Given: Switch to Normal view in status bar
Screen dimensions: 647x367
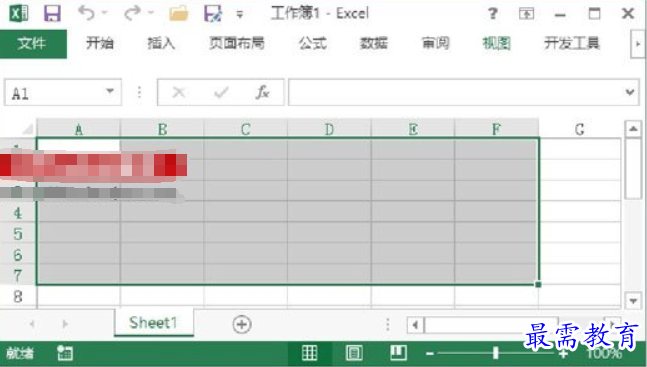Looking at the screenshot, I should click(x=309, y=353).
